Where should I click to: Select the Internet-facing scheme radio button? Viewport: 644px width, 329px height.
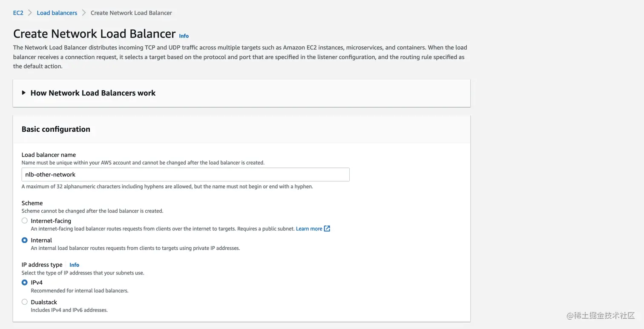point(25,221)
